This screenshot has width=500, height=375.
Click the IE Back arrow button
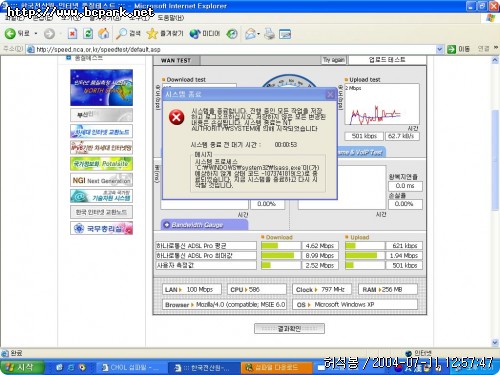(10, 33)
